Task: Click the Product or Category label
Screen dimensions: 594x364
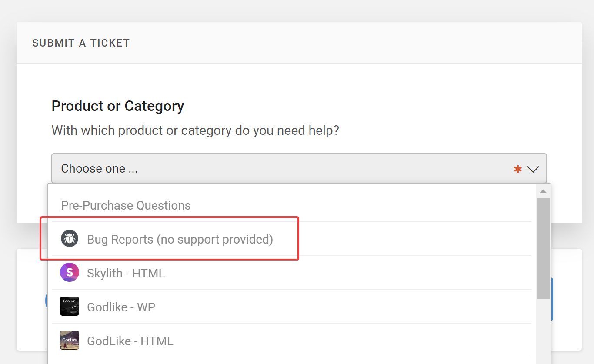Action: [118, 106]
